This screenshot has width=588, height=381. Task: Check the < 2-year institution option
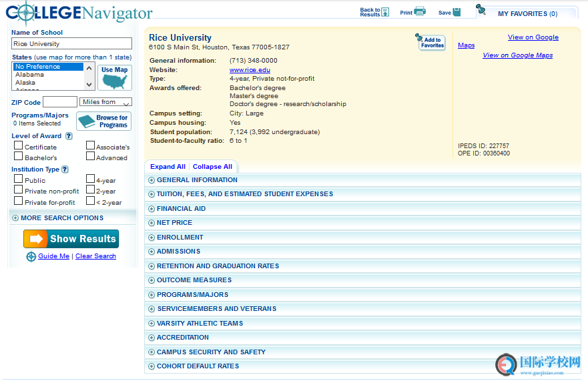(90, 201)
